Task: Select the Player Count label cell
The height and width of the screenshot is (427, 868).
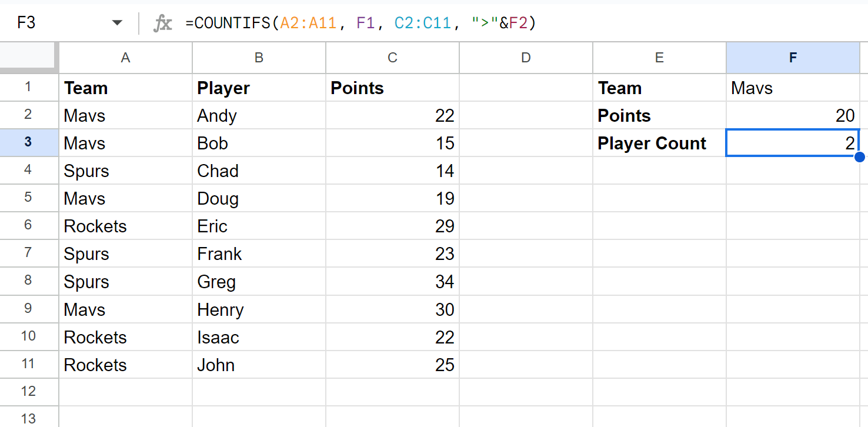Action: [x=659, y=143]
